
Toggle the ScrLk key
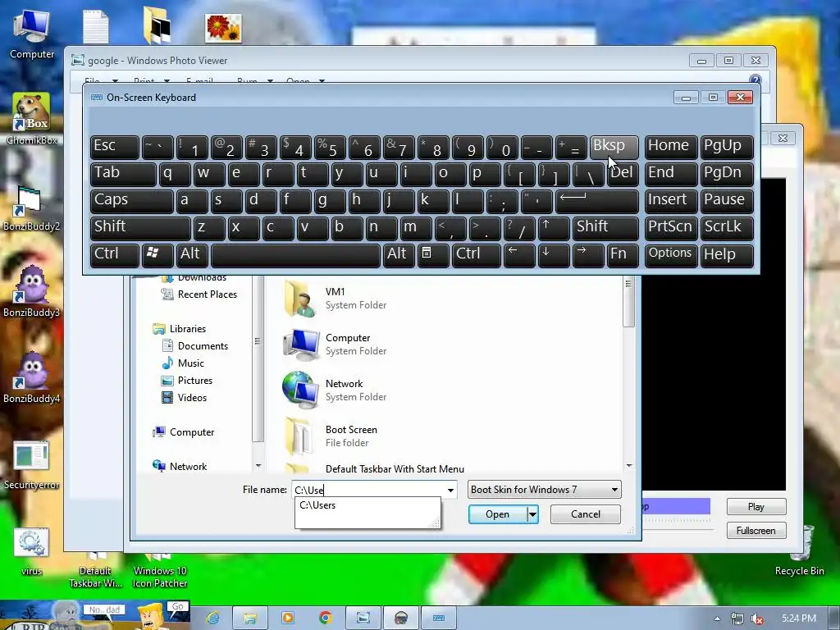coord(727,228)
